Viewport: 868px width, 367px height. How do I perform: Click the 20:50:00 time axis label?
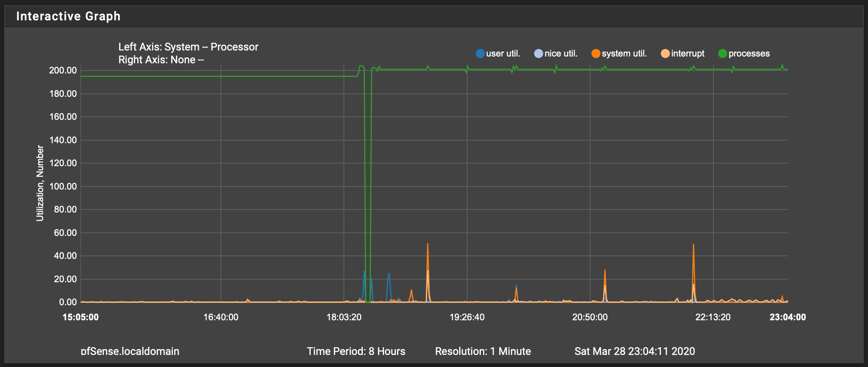[590, 317]
